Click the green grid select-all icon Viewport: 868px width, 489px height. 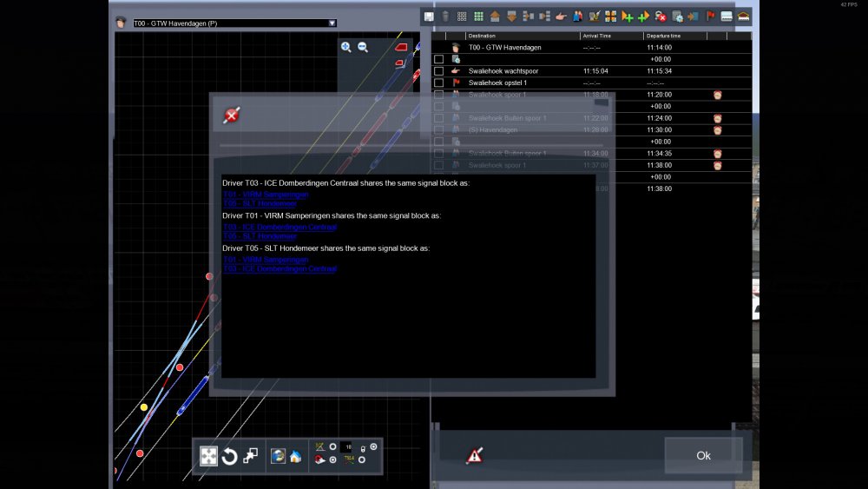tap(478, 16)
